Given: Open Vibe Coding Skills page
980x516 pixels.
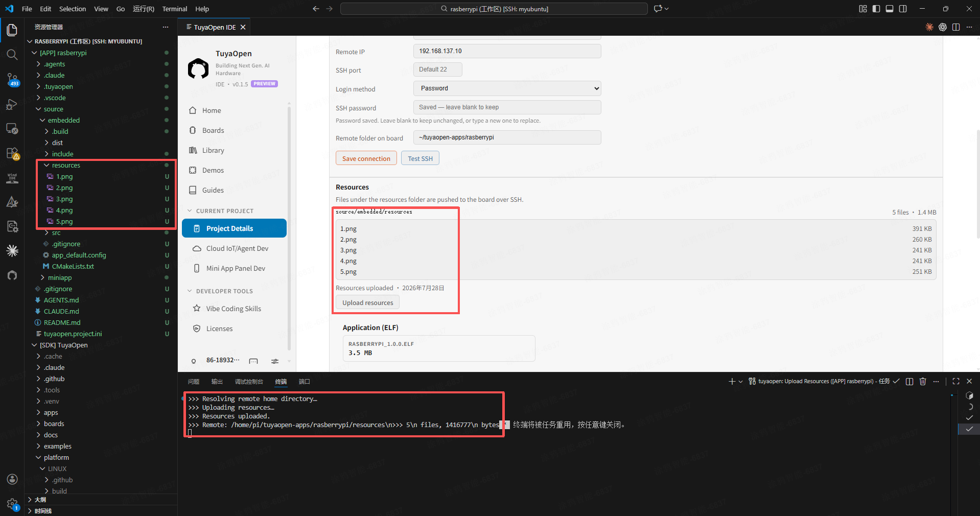Looking at the screenshot, I should click(x=234, y=309).
